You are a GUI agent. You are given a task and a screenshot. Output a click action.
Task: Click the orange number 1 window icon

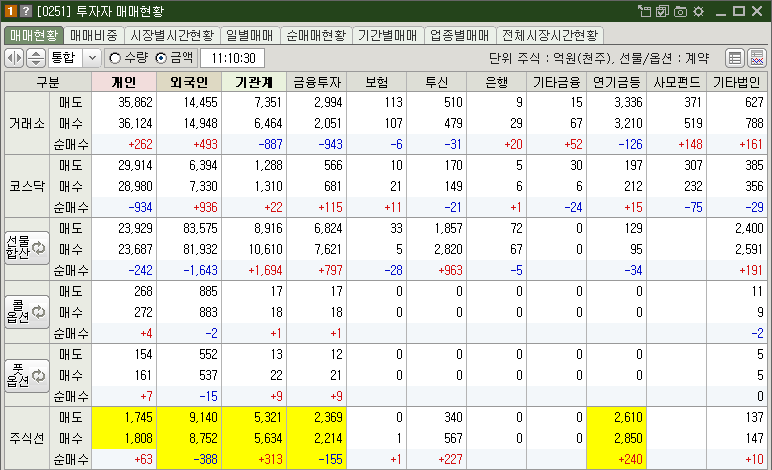coord(10,11)
